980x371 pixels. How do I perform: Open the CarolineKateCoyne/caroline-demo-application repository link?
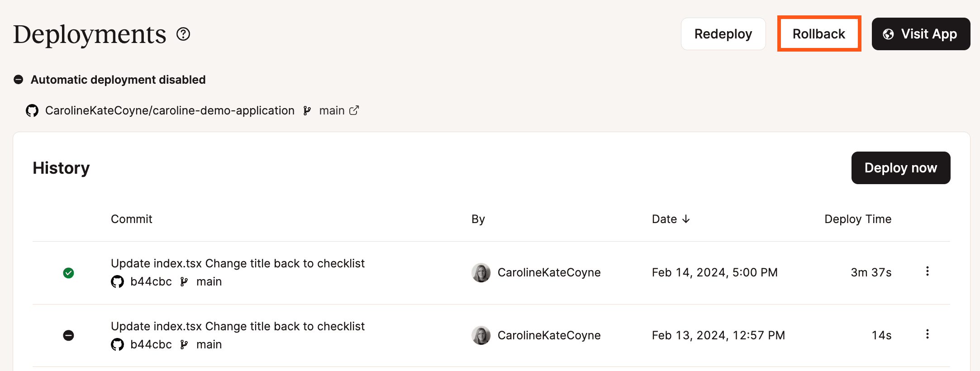tap(170, 111)
